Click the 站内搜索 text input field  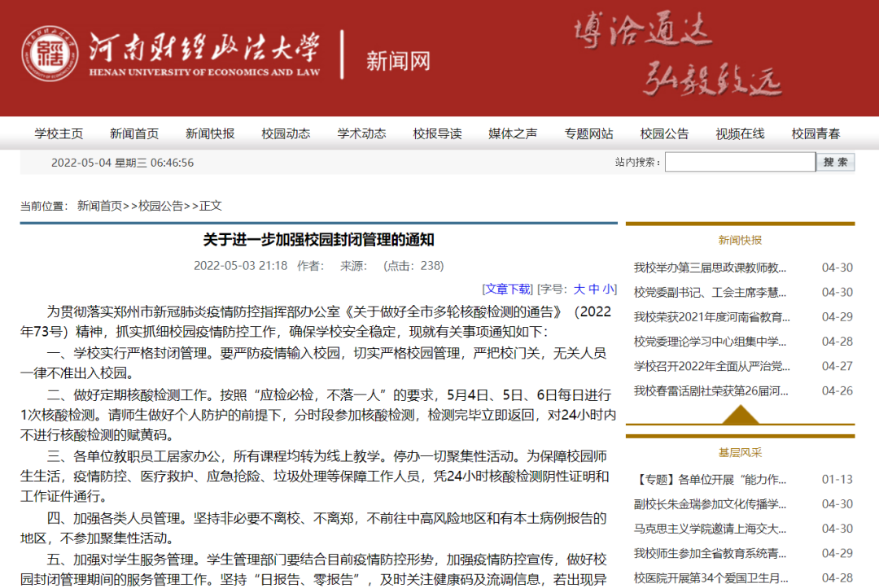pos(739,163)
